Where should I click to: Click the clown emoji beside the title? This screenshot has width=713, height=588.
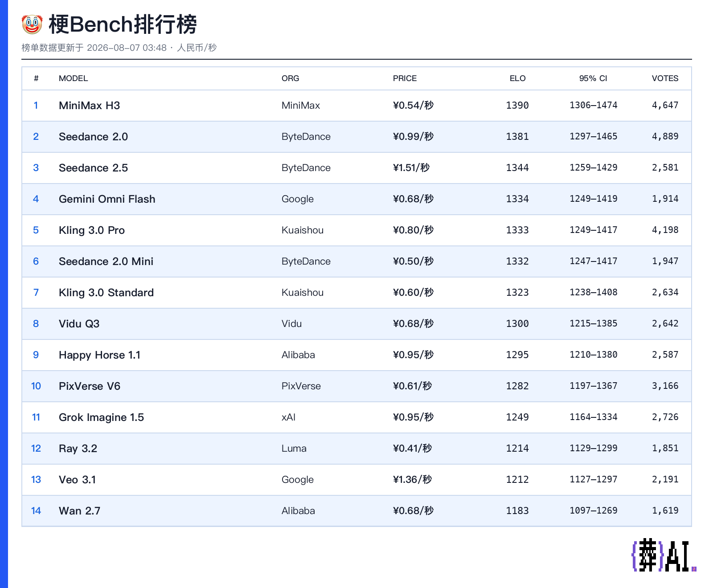(32, 24)
